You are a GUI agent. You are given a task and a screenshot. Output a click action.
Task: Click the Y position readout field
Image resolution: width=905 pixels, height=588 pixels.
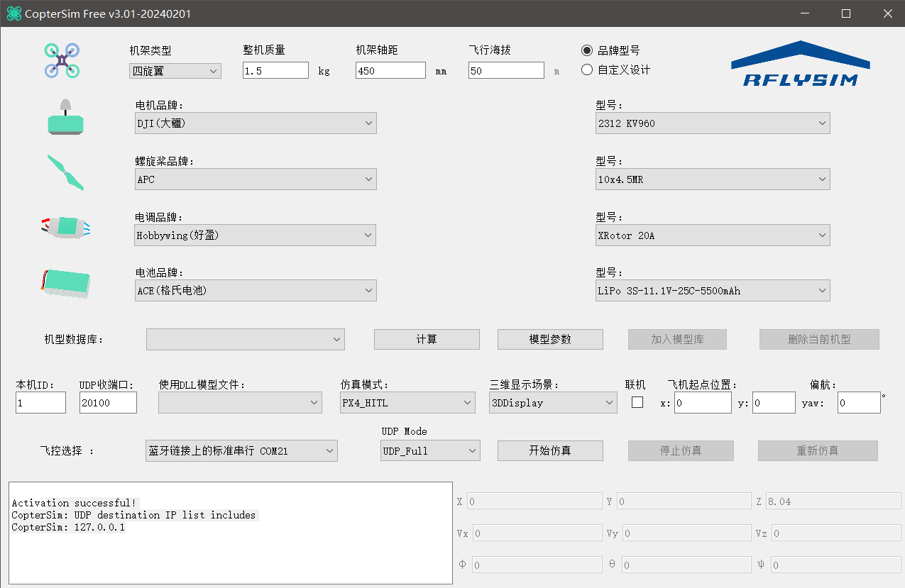[684, 501]
